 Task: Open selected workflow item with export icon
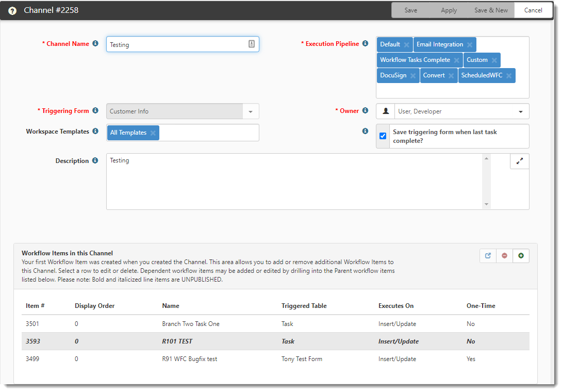point(488,256)
